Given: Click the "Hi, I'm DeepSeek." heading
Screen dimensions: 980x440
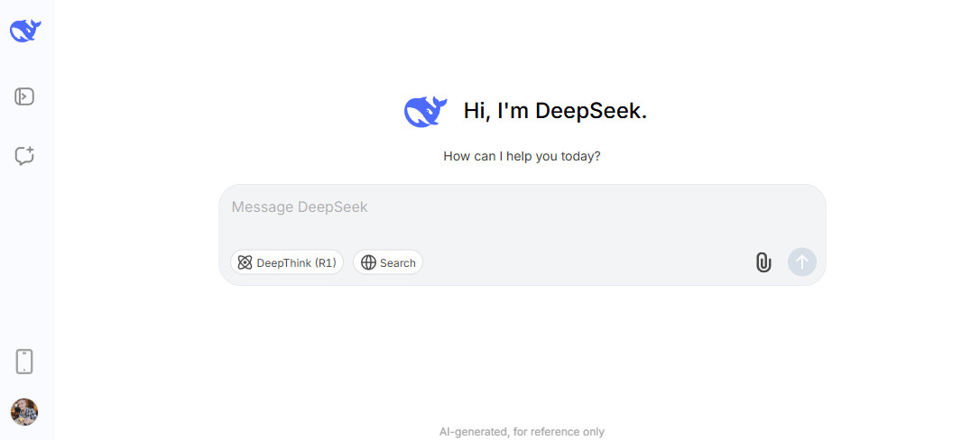Looking at the screenshot, I should click(x=555, y=111).
